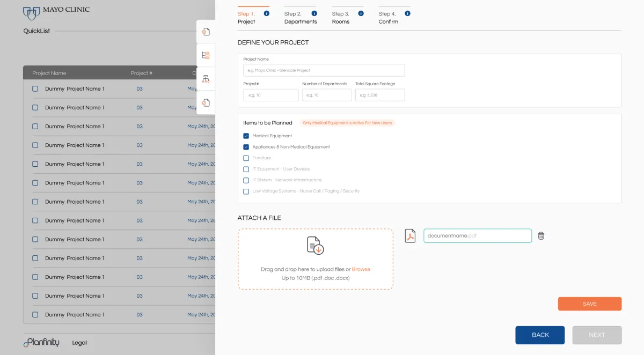Click the Project Name input field
The width and height of the screenshot is (644, 355).
(324, 70)
